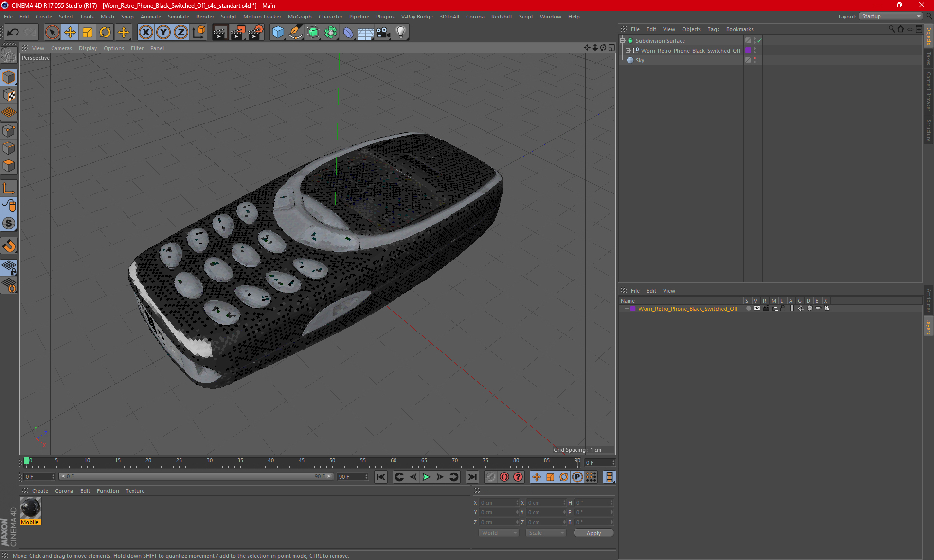Open the Cameras viewport menu
Viewport: 934px width, 560px height.
click(x=61, y=48)
